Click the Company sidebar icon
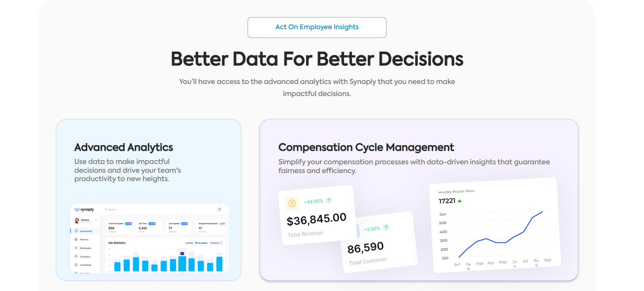 76,256
